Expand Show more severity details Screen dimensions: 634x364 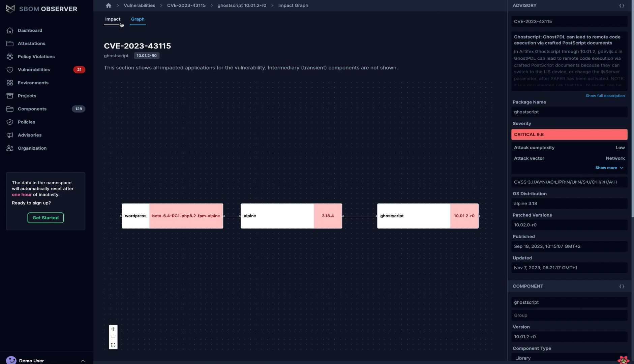click(x=609, y=168)
